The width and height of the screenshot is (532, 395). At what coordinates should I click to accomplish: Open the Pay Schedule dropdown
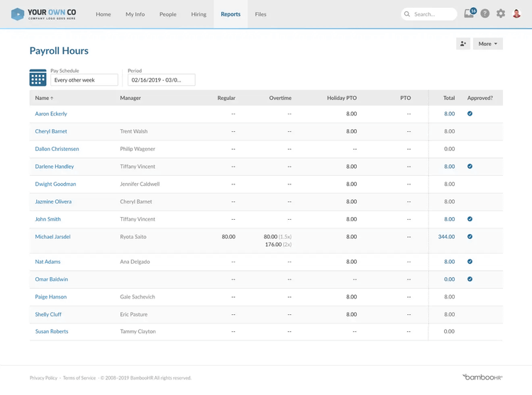click(x=84, y=80)
